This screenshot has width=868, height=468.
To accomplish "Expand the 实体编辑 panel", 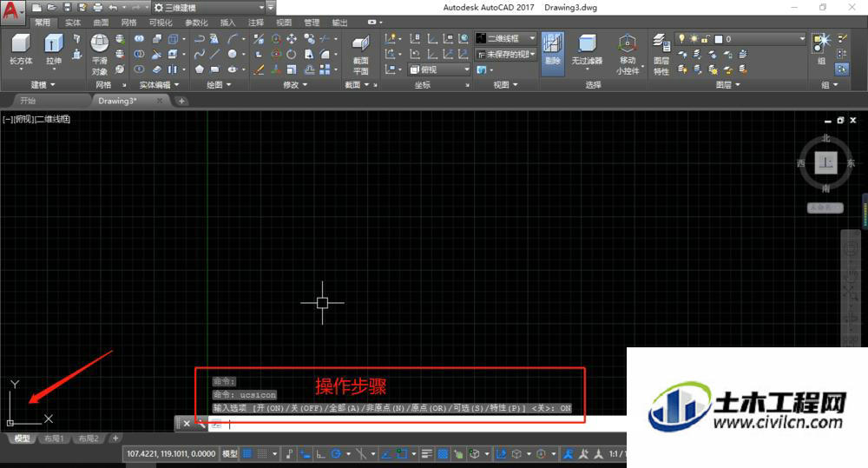I will point(160,85).
